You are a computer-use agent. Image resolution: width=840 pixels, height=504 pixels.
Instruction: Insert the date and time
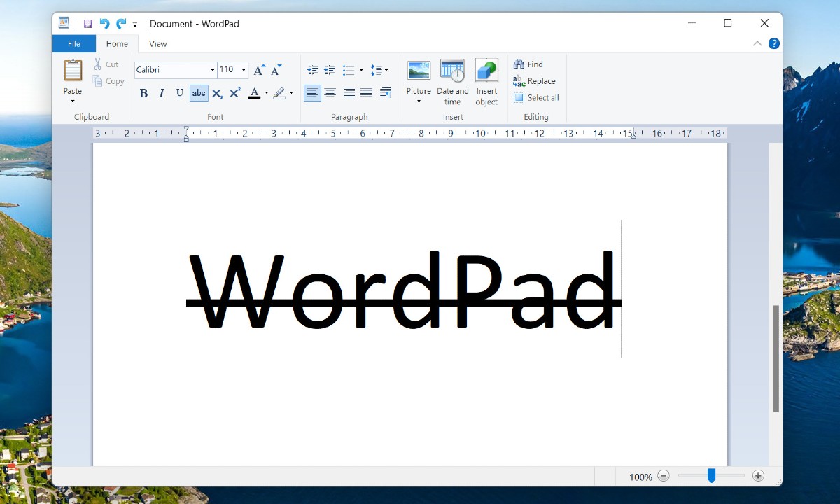pos(452,80)
